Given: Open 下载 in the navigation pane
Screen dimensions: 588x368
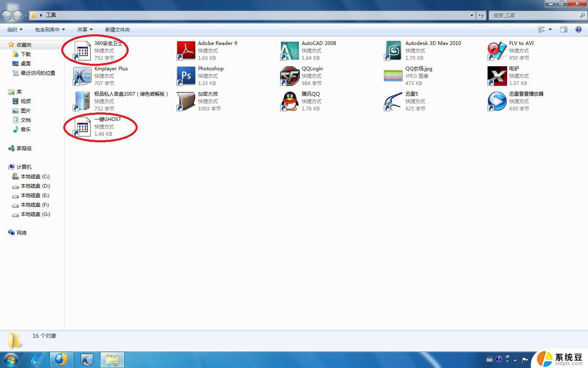Looking at the screenshot, I should 26,54.
